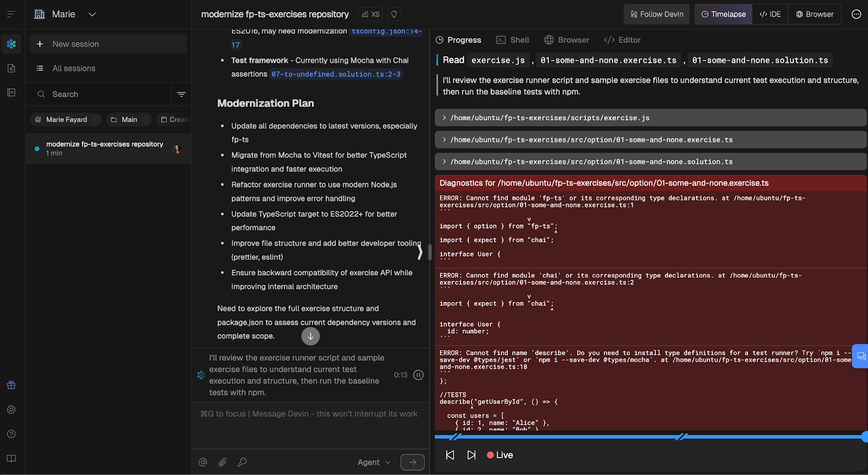Click the second timelapse break marker
Viewport: 868px width, 475px height.
point(681,437)
